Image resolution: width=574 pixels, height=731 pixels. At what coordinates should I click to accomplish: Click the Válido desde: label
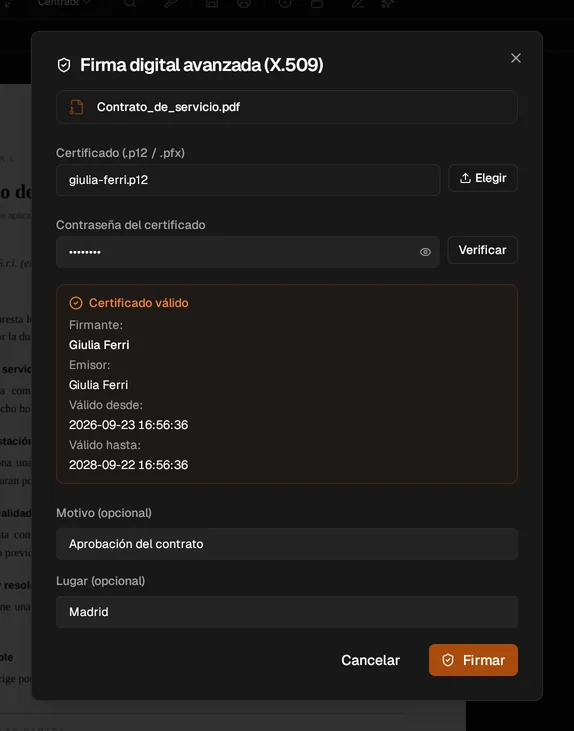coord(106,405)
